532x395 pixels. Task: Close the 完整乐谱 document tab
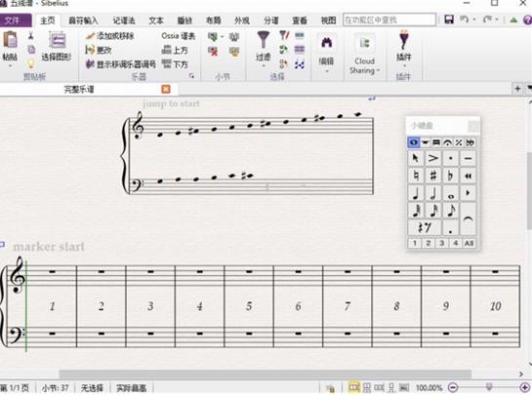point(166,89)
